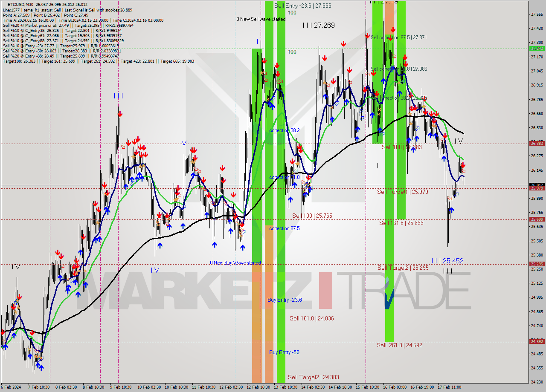546x392 pixels.
Task: Click the 27.555 price scale value
Action: pyautogui.click(x=537, y=14)
